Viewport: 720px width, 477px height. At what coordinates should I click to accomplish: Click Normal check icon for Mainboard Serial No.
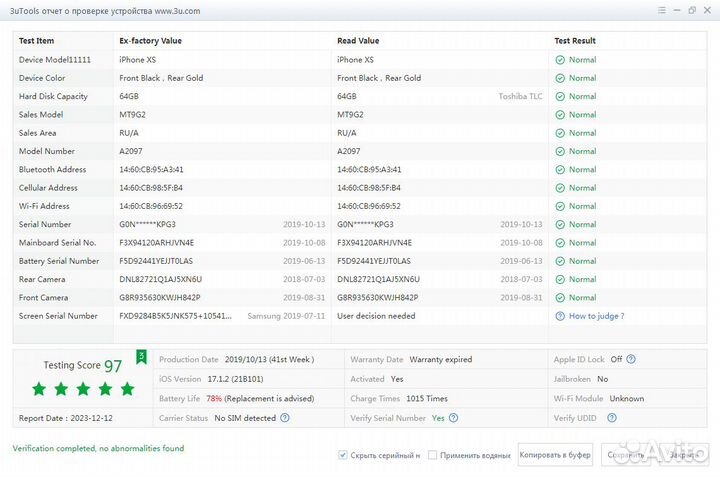coord(560,243)
